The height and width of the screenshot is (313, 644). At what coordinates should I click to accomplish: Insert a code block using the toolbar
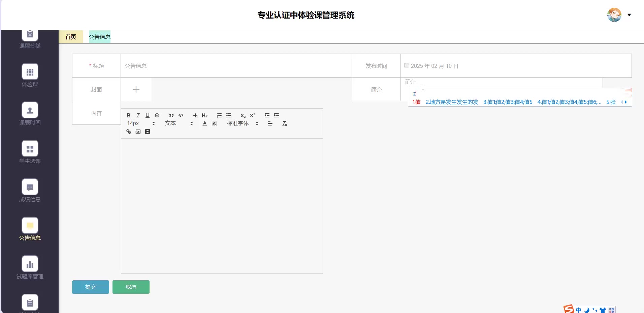click(181, 115)
